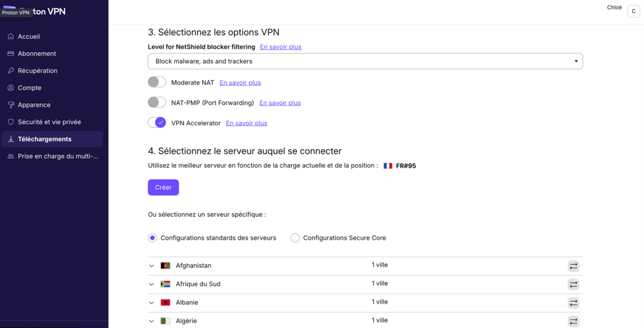644x328 pixels.
Task: Click the Créer button
Action: pyautogui.click(x=163, y=187)
